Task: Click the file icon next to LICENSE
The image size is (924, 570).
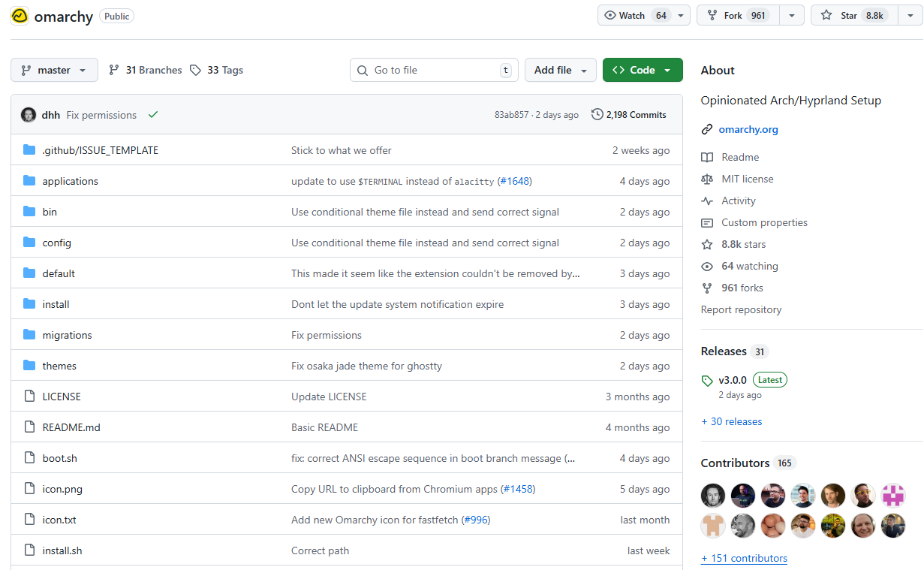Action: tap(29, 397)
